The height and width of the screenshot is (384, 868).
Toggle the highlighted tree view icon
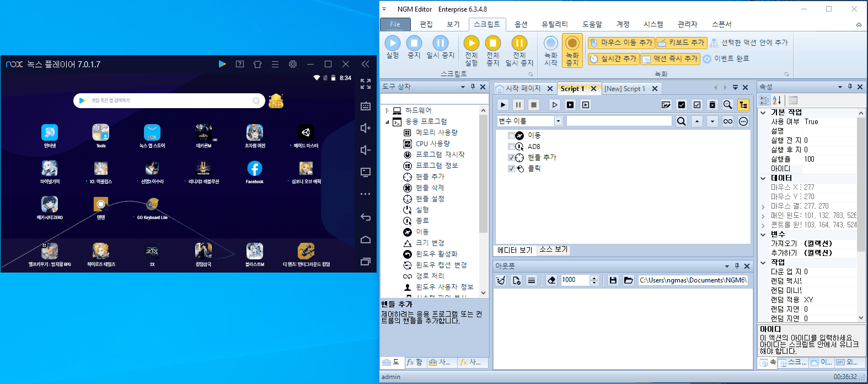coord(743,105)
